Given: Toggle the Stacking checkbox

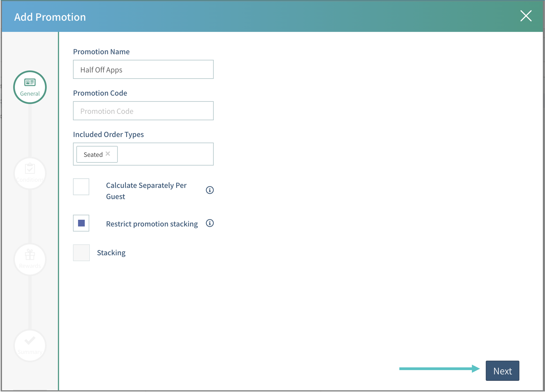Looking at the screenshot, I should pyautogui.click(x=81, y=253).
